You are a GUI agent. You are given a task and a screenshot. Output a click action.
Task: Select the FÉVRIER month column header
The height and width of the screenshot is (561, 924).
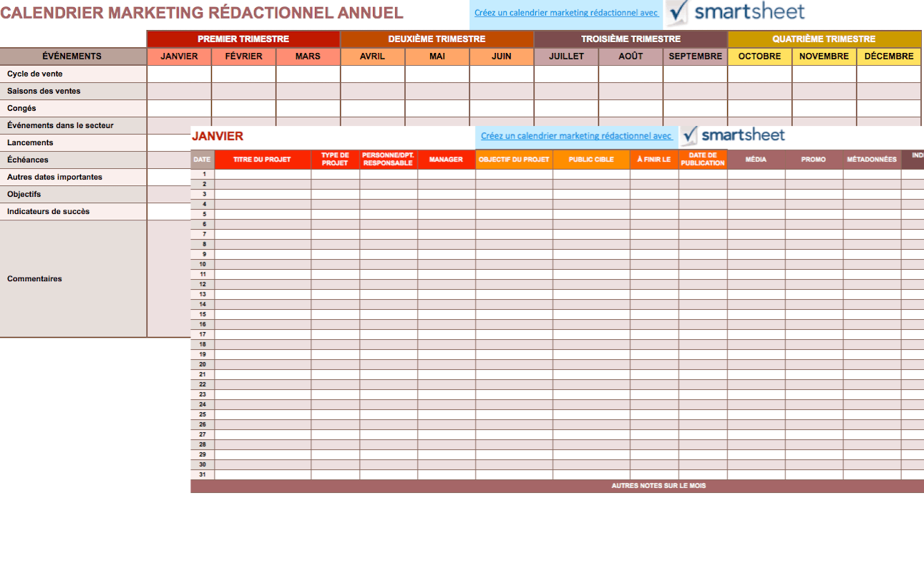(x=243, y=57)
